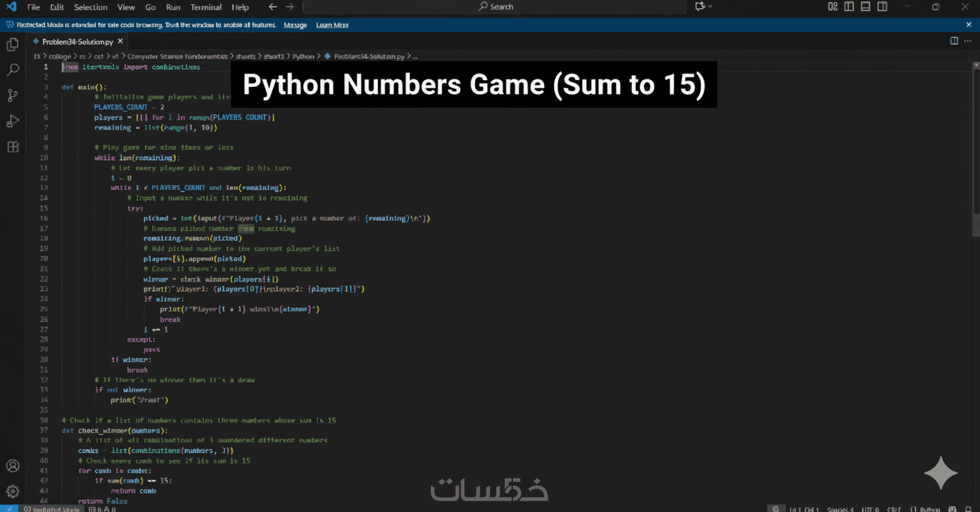Open the Run and Debug view
The width and height of the screenshot is (980, 512).
(13, 122)
